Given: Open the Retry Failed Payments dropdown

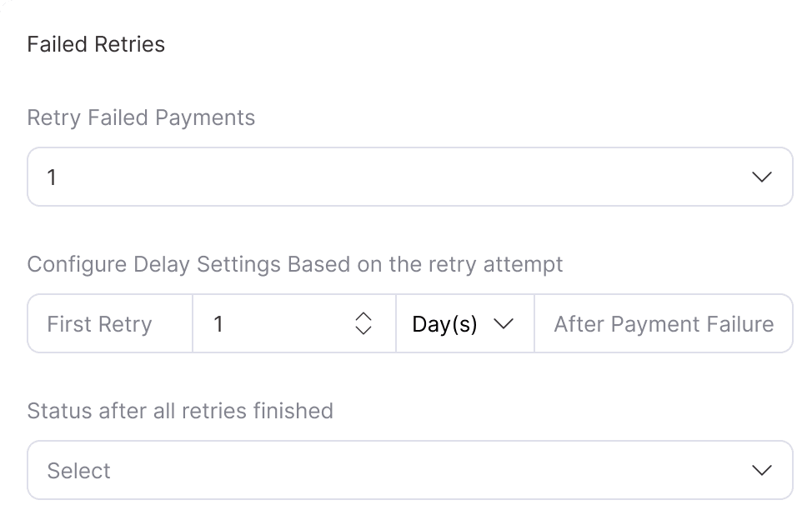Looking at the screenshot, I should 409,177.
